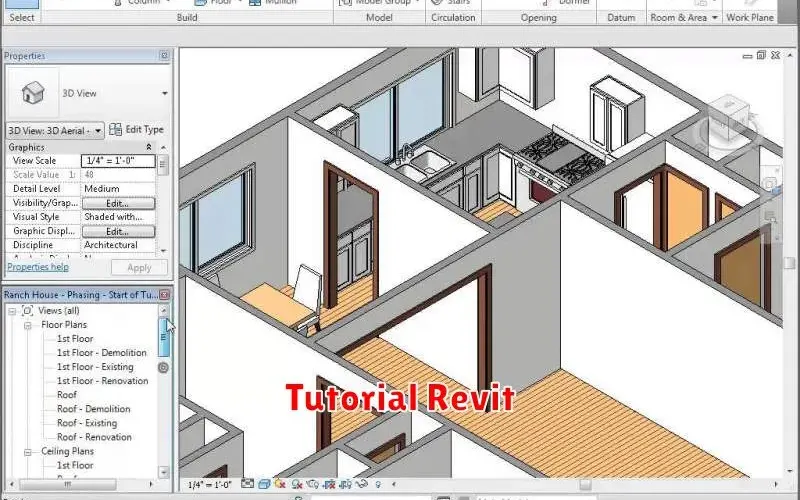Click project browser vertical scrollbar thumb

tap(164, 337)
